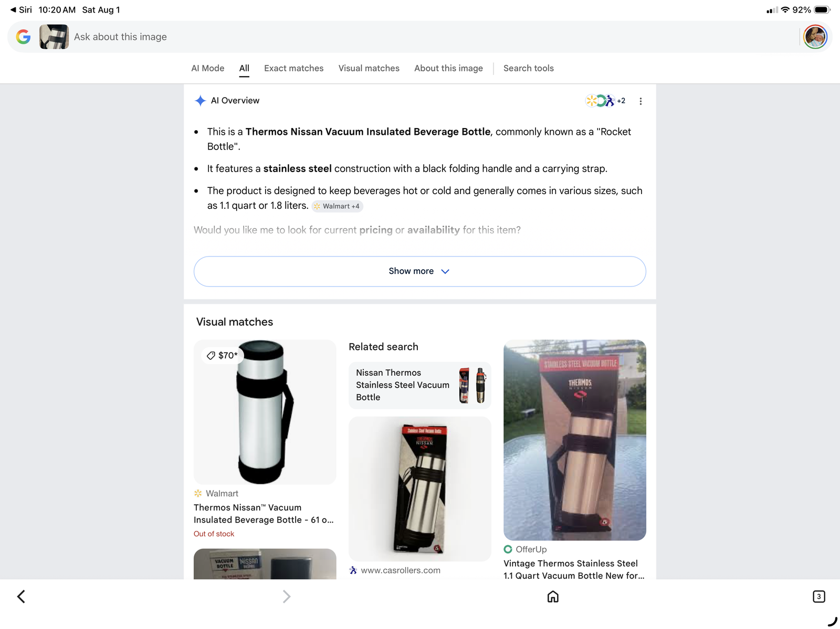
Task: Open the Search tools dropdown
Action: tap(528, 68)
